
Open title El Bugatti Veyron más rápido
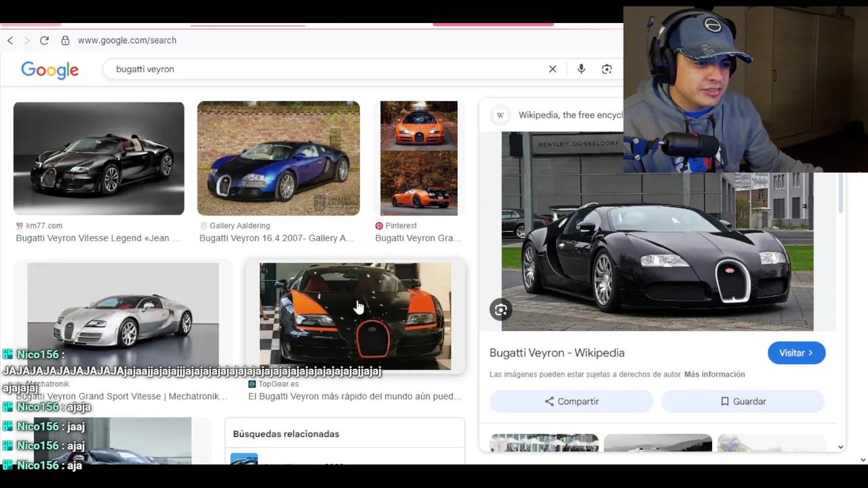coord(355,396)
